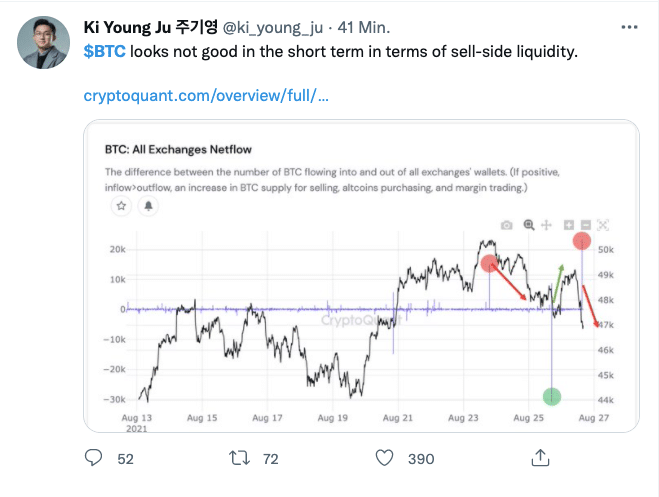The image size is (659, 497).
Task: Open the cryptoquant.com overview link
Action: coord(206,97)
